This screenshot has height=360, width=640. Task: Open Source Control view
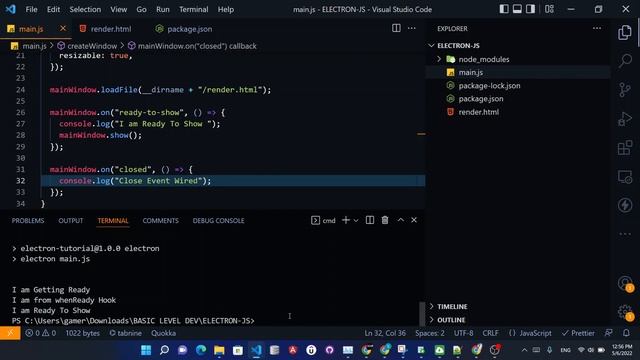(x=624, y=90)
